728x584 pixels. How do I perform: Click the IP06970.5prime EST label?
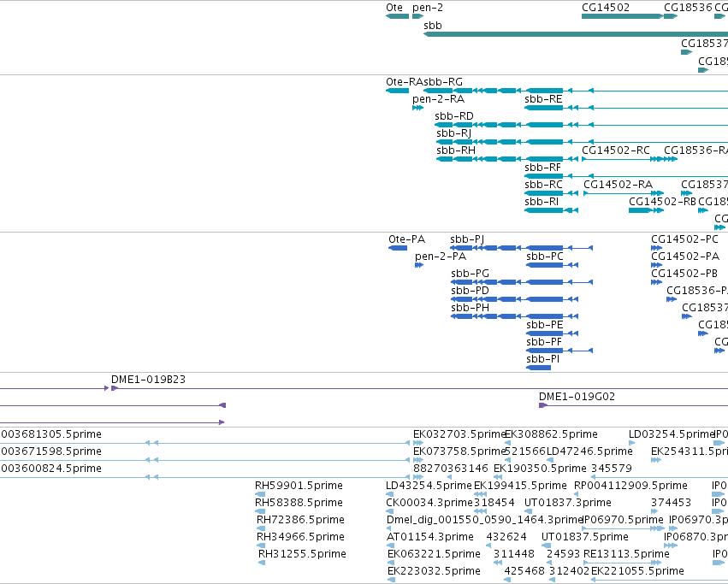(623, 520)
